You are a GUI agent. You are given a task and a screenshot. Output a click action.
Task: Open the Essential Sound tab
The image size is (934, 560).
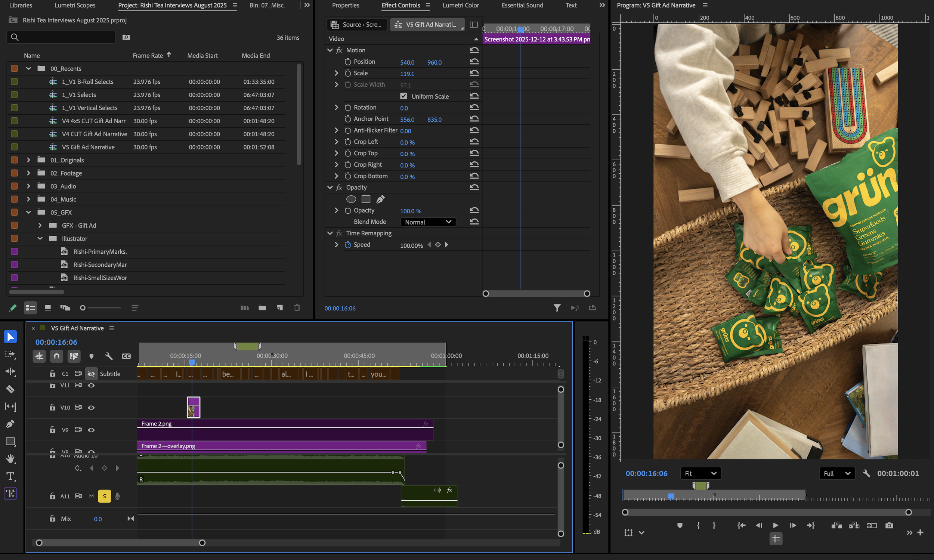tap(522, 5)
